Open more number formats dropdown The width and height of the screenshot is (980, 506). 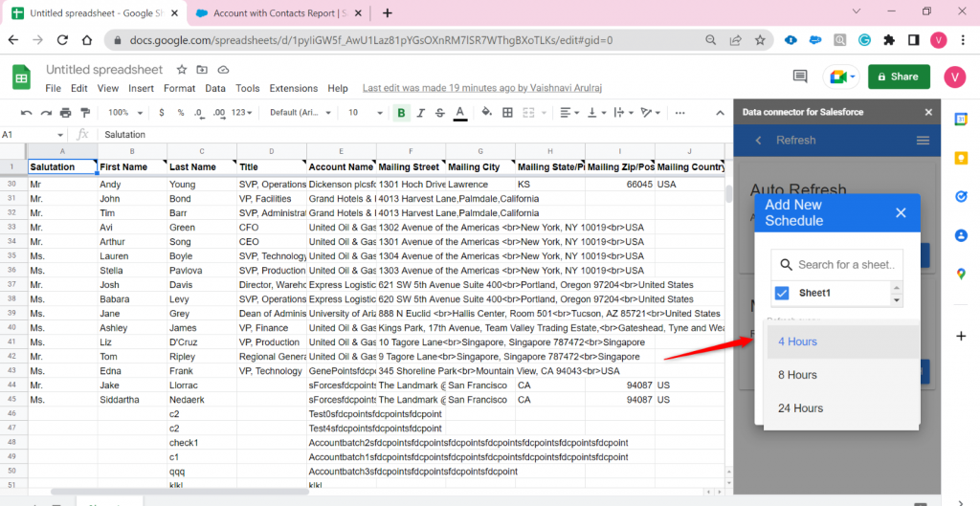tap(241, 113)
